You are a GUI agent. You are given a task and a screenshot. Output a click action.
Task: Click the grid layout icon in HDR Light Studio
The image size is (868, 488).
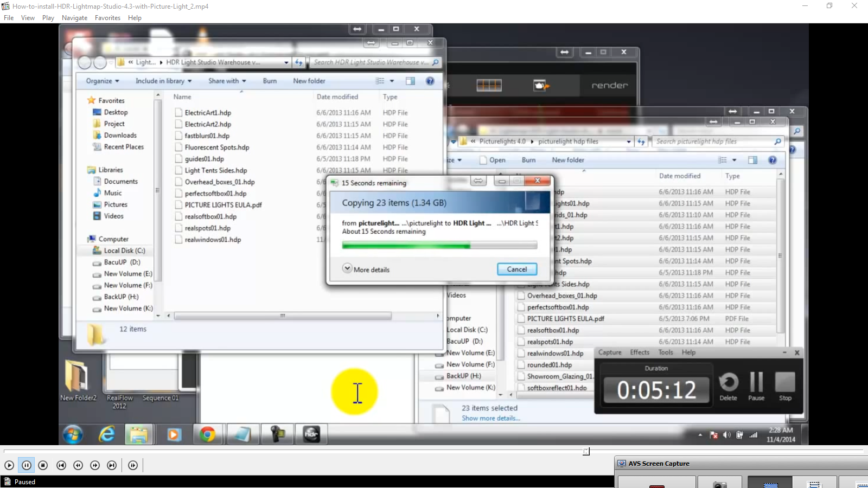489,85
